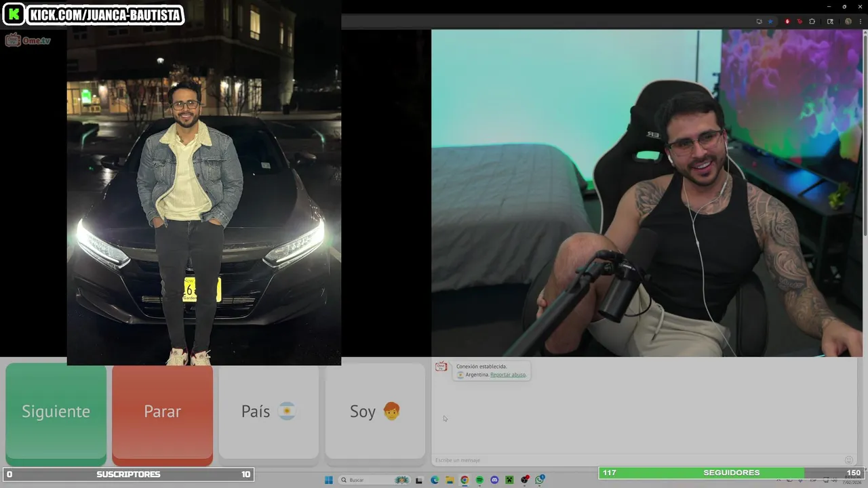The image size is (868, 488).
Task: Open the taskbar search highlight widget icon
Action: coord(401,480)
